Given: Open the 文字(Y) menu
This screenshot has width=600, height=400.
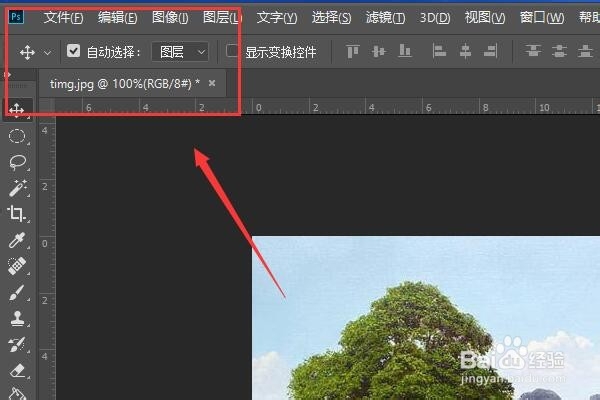Looking at the screenshot, I should [277, 18].
